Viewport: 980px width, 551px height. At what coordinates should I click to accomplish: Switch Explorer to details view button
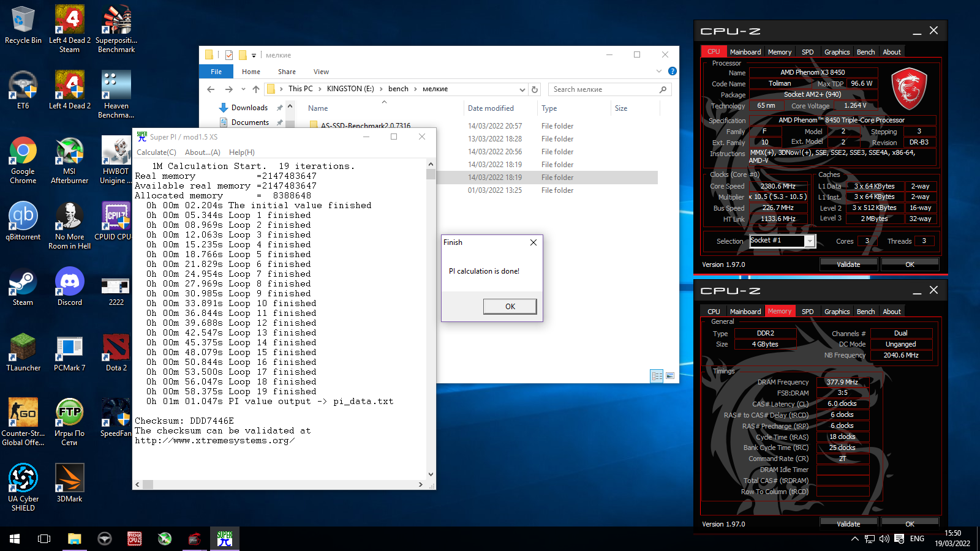click(657, 376)
